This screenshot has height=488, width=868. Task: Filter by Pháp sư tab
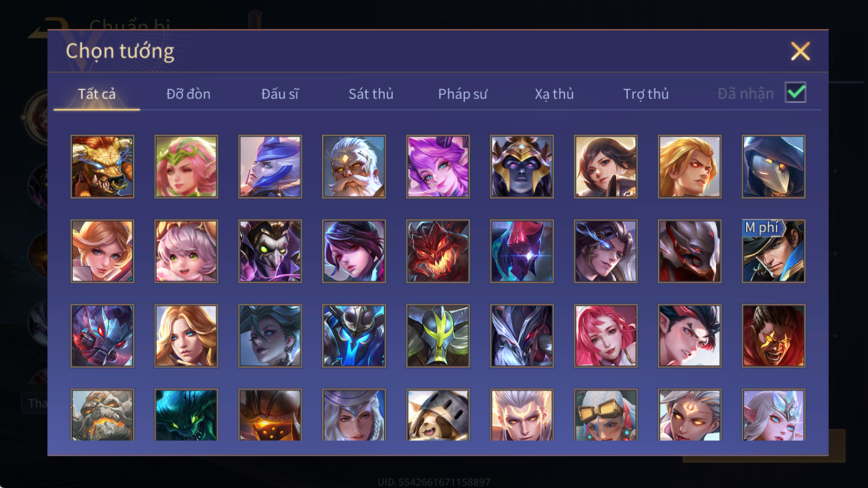[463, 94]
